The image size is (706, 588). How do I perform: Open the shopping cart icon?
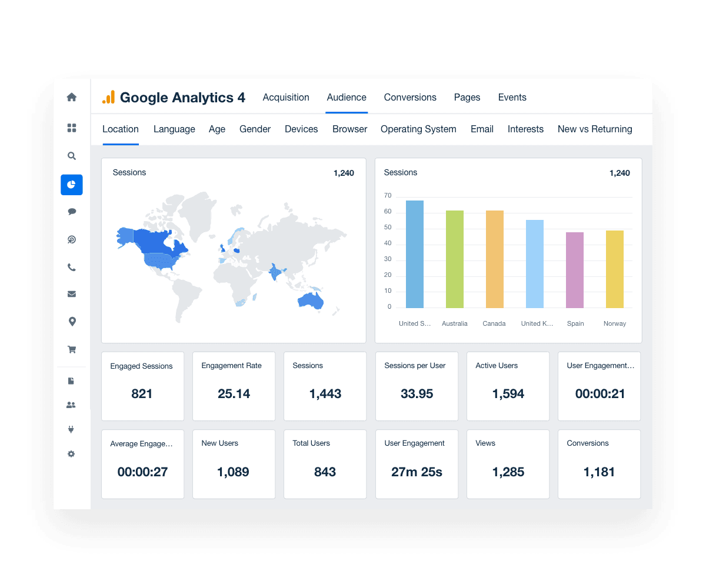pyautogui.click(x=71, y=349)
